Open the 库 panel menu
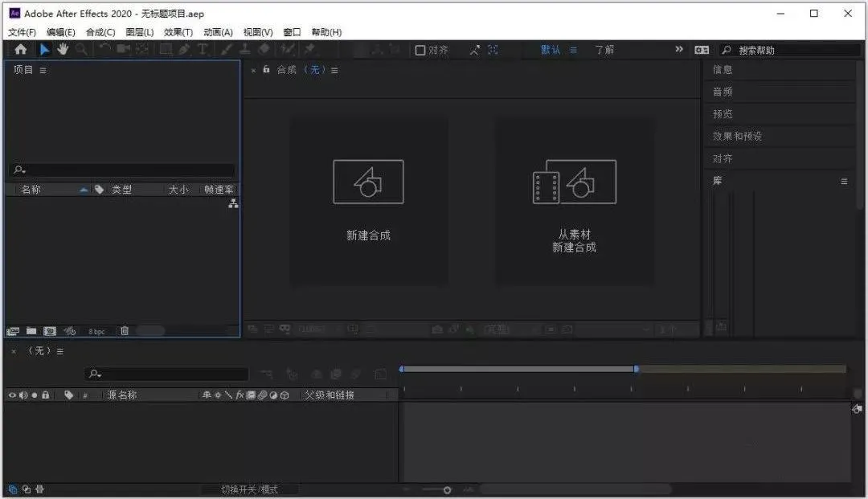Image resolution: width=868 pixels, height=499 pixels. [844, 182]
